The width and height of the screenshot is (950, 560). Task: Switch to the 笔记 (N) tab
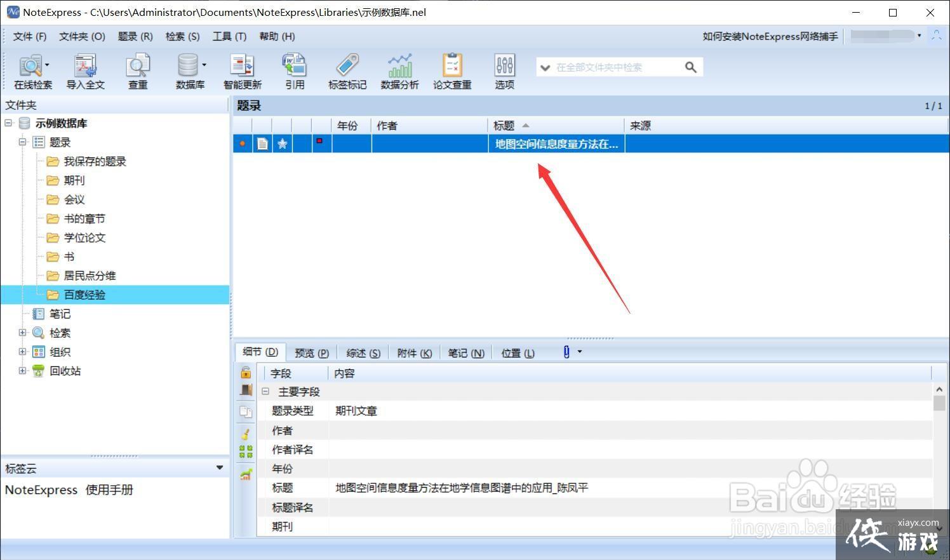[466, 353]
